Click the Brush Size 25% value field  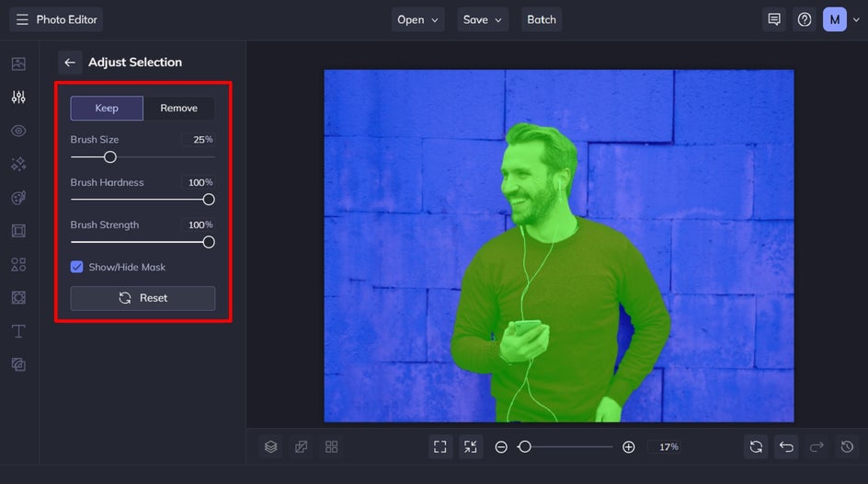point(199,140)
